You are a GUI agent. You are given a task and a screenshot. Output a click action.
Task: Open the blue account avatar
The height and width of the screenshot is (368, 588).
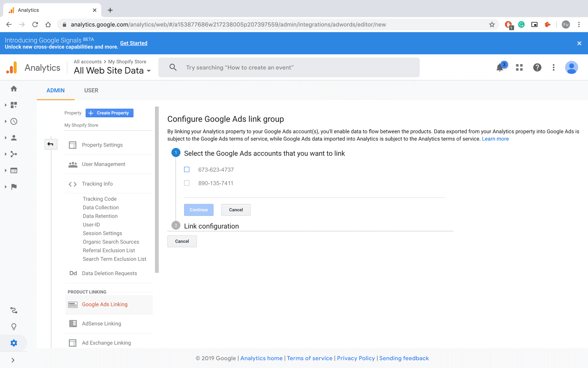(571, 68)
